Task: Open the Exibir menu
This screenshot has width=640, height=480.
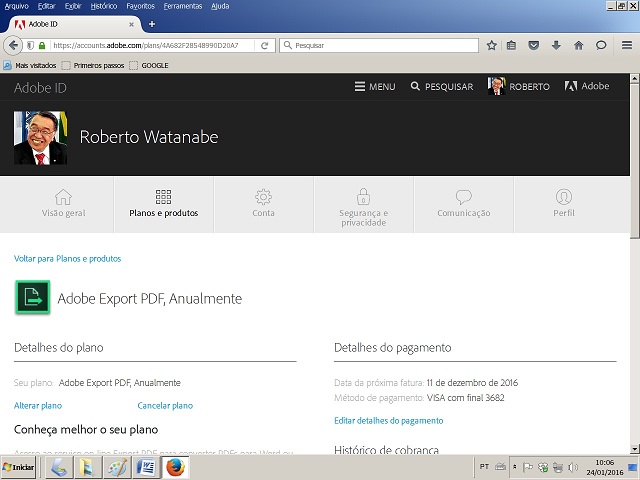Action: coord(73,6)
